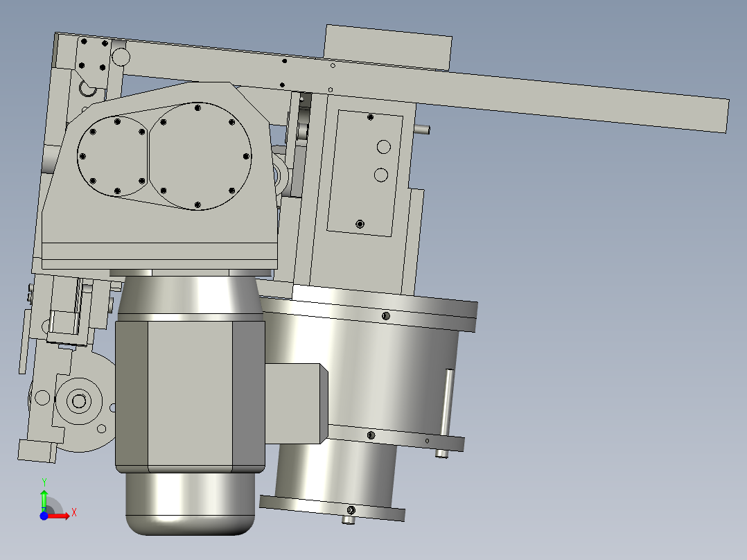747x560 pixels.
Task: Click the blue Z axis dot of the triad
Action: point(44,516)
